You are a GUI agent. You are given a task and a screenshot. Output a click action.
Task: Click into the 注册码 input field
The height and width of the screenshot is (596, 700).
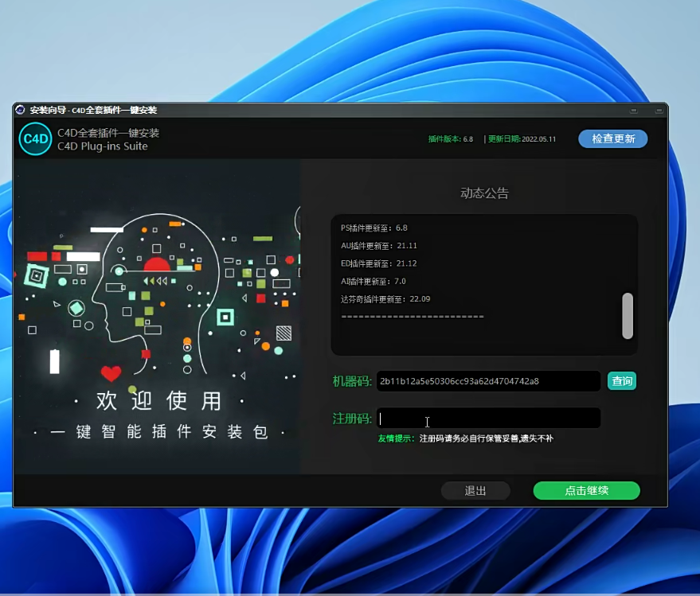pyautogui.click(x=488, y=419)
